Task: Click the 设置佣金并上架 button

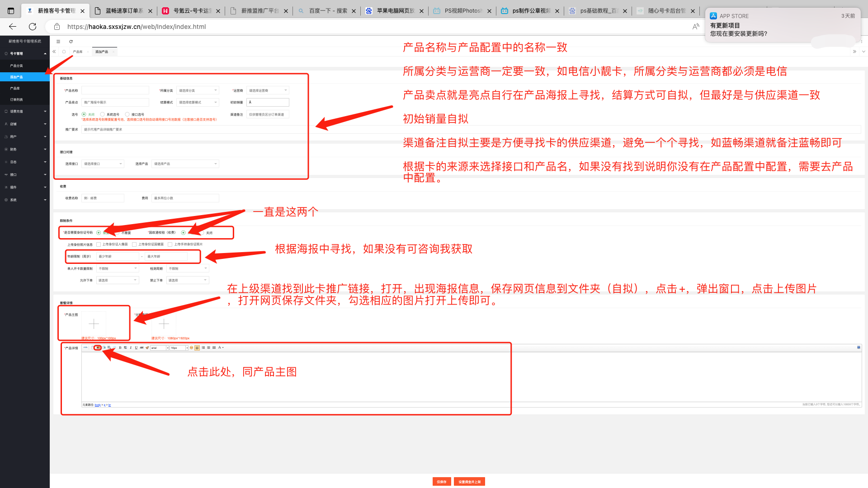Action: click(x=469, y=482)
